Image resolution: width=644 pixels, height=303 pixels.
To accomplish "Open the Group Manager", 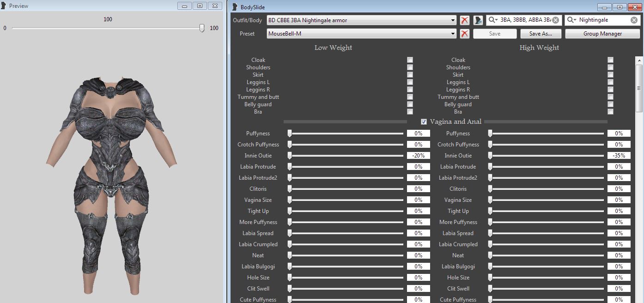I will [602, 34].
